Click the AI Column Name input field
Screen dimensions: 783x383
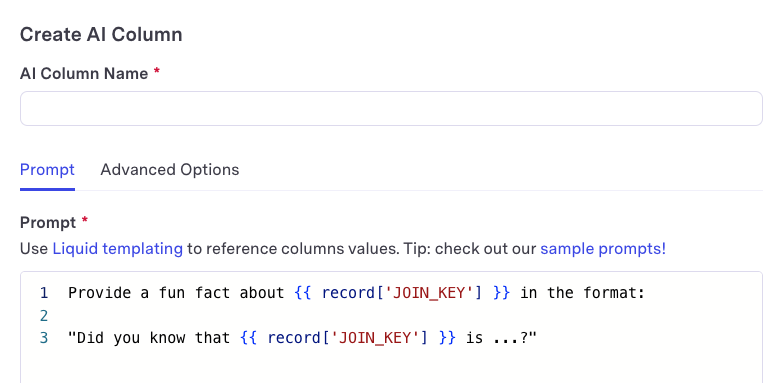tap(391, 108)
